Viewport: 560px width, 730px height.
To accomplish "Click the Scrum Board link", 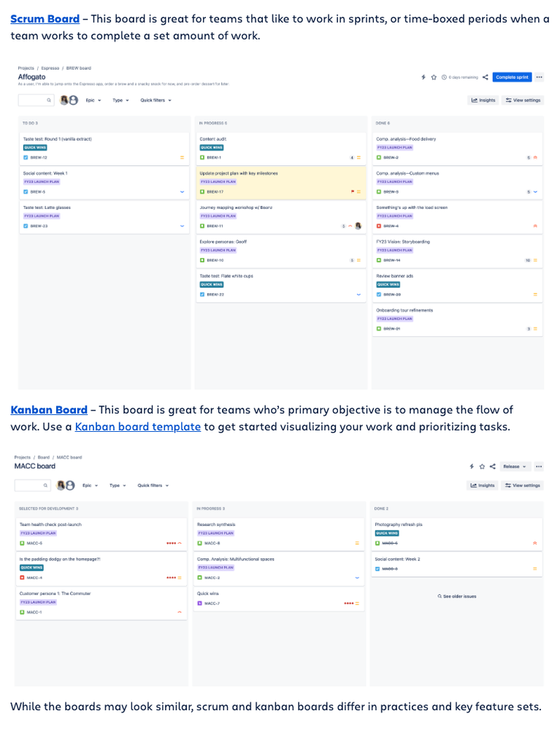I will click(x=45, y=19).
